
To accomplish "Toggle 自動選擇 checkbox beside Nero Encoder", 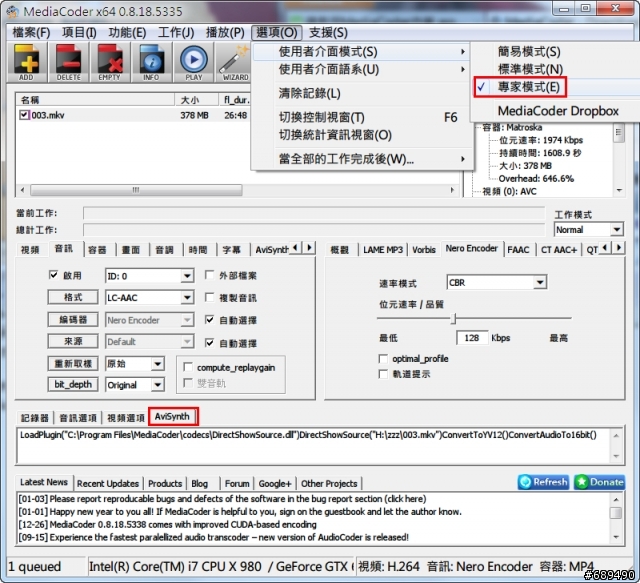I will tap(209, 320).
